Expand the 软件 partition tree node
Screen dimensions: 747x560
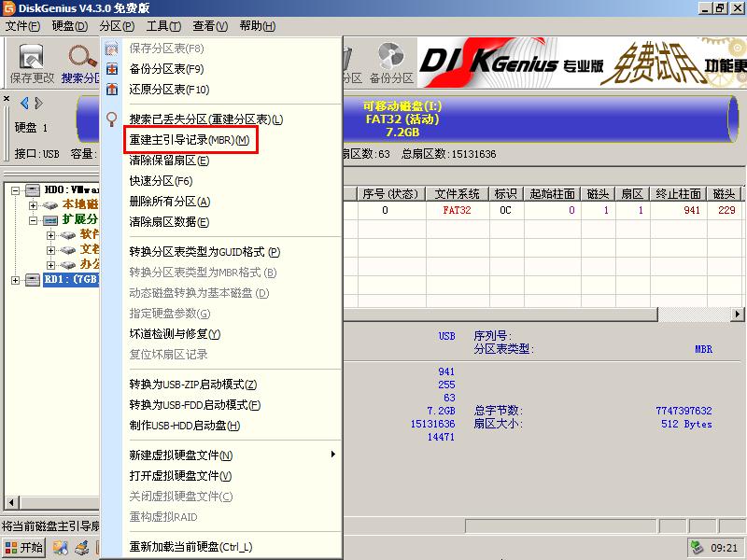click(50, 235)
